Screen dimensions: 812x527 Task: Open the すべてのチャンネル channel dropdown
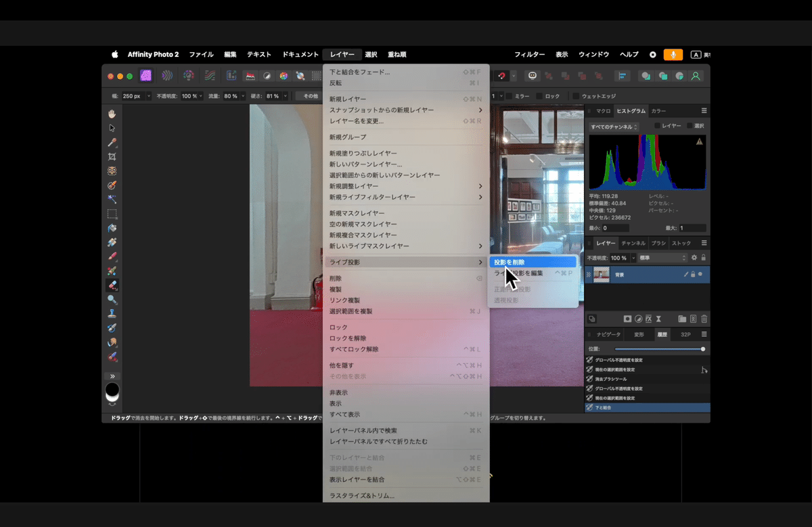click(614, 126)
